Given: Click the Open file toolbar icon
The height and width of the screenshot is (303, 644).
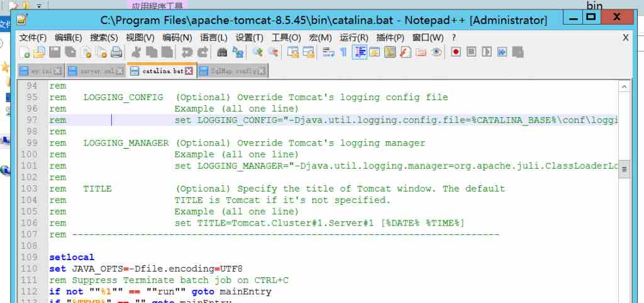Looking at the screenshot, I should pyautogui.click(x=39, y=52).
